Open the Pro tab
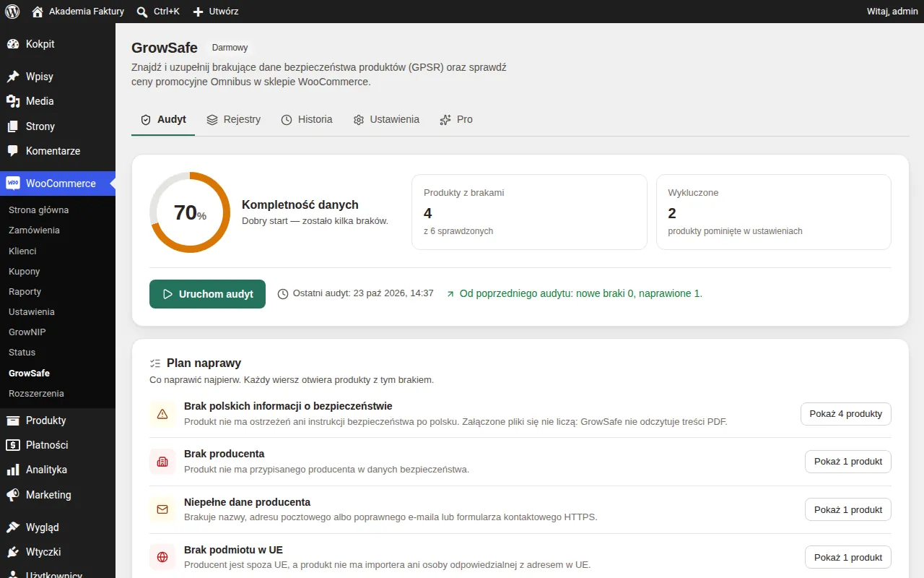The height and width of the screenshot is (578, 924). (x=456, y=119)
